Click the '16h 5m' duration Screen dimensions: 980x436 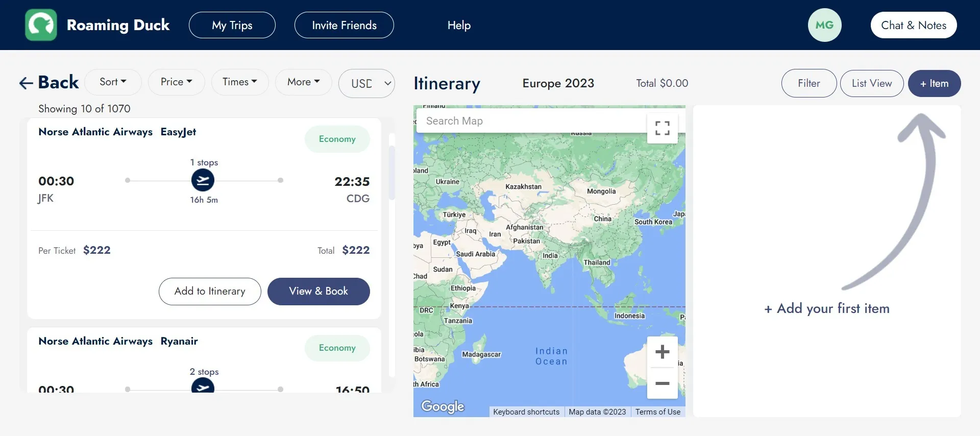click(204, 200)
